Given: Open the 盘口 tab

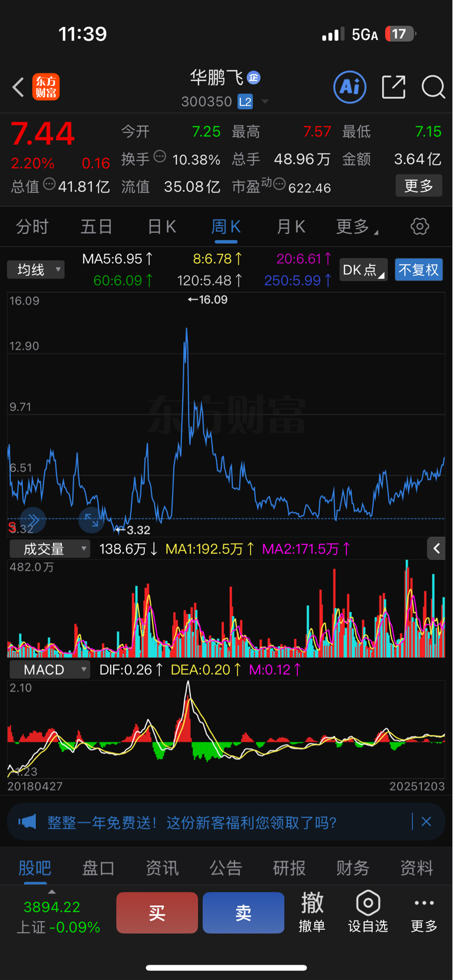Looking at the screenshot, I should click(98, 868).
